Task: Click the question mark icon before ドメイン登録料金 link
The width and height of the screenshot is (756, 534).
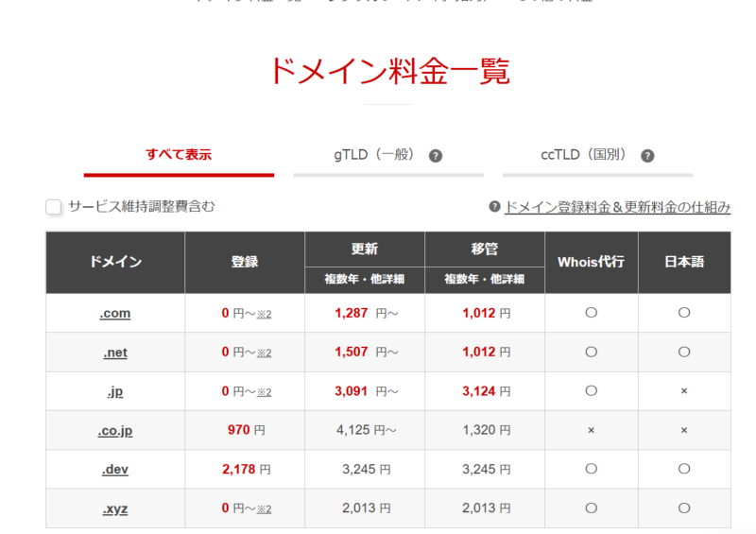Action: coord(494,207)
